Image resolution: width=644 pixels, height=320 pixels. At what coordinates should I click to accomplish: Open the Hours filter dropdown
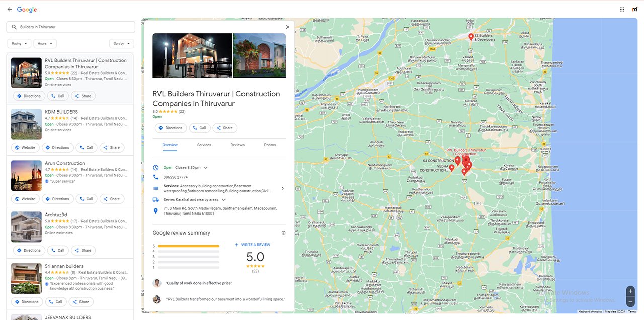pyautogui.click(x=45, y=44)
